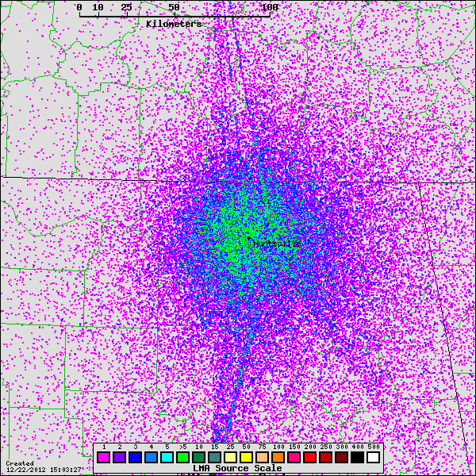
Task: Choose the dark maroon swatch labeled 300
Action: [x=341, y=458]
